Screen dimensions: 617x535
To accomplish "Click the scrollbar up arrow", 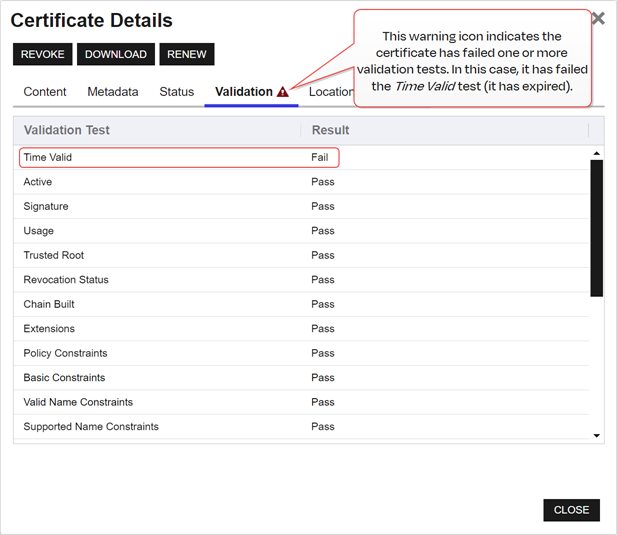I will pyautogui.click(x=597, y=153).
